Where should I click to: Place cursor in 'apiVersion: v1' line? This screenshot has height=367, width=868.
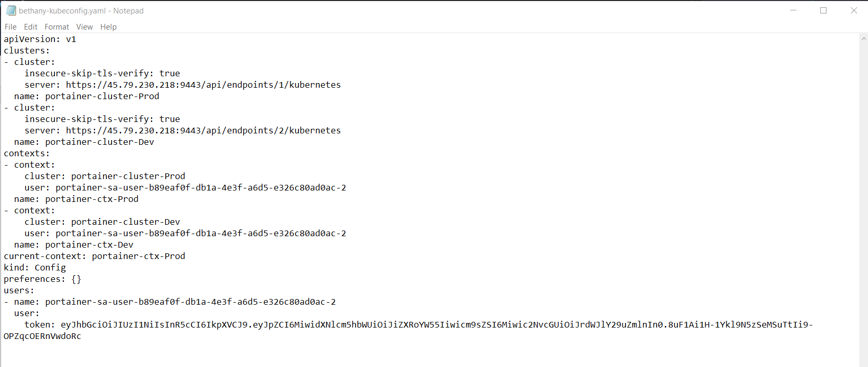pyautogui.click(x=40, y=39)
